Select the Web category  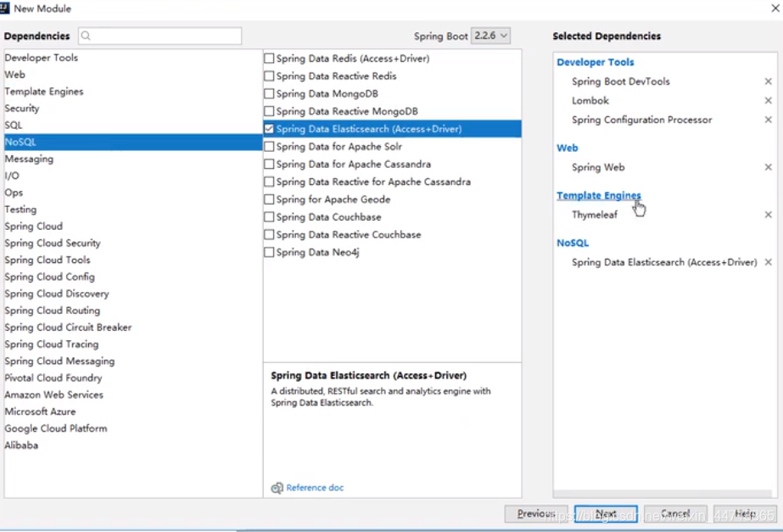click(133, 75)
